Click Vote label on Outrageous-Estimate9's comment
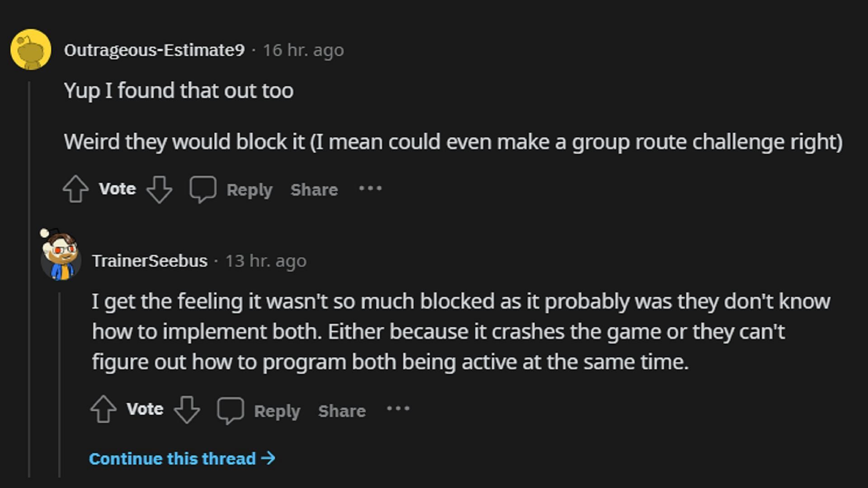868x488 pixels. [x=117, y=188]
